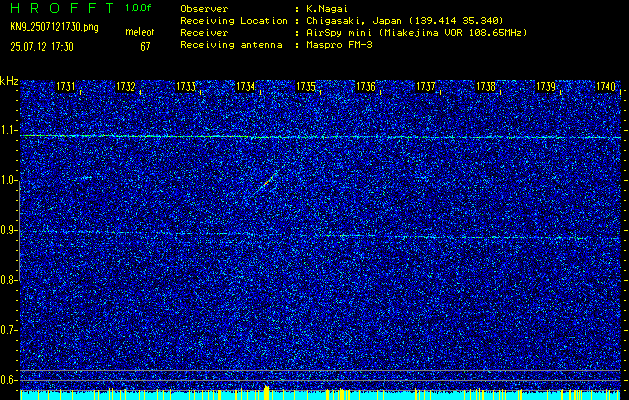Screen dimensions: 629x400
Task: Click the 1734 time marker
Action: pyautogui.click(x=246, y=86)
